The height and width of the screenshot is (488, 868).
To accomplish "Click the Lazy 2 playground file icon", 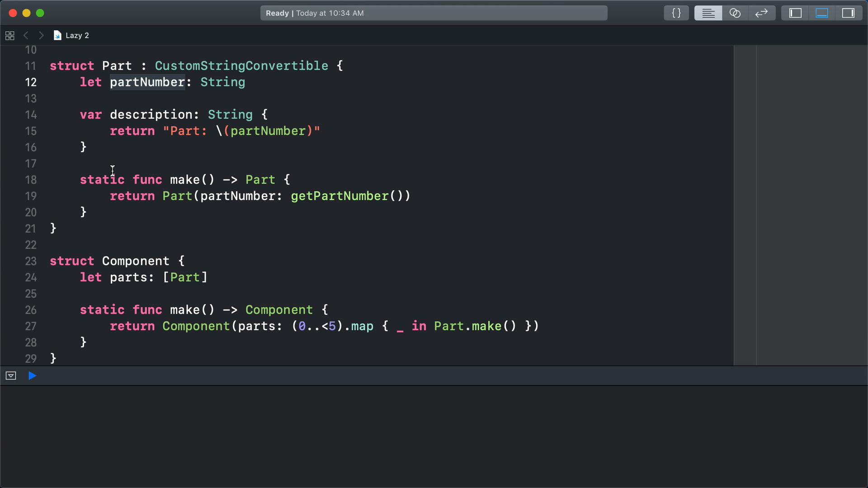I will (57, 35).
